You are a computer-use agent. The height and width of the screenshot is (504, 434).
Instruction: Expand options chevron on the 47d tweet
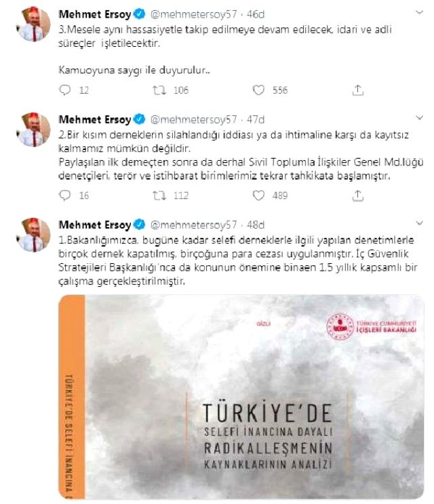click(419, 118)
